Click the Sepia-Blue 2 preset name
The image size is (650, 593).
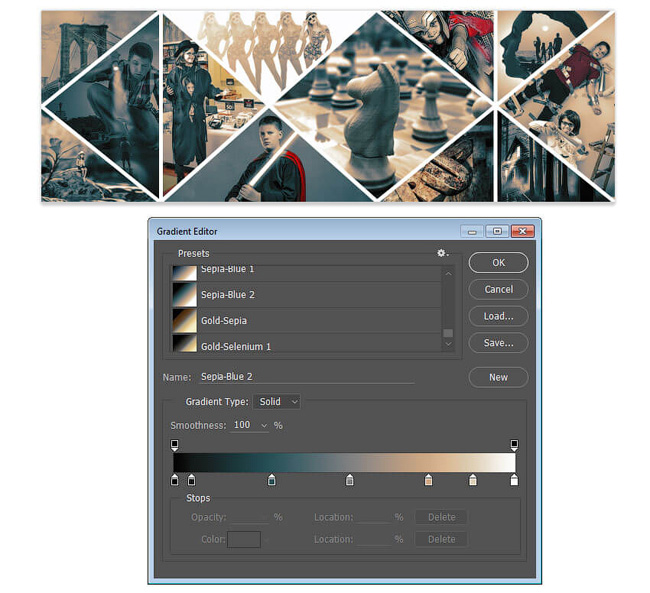pyautogui.click(x=228, y=295)
